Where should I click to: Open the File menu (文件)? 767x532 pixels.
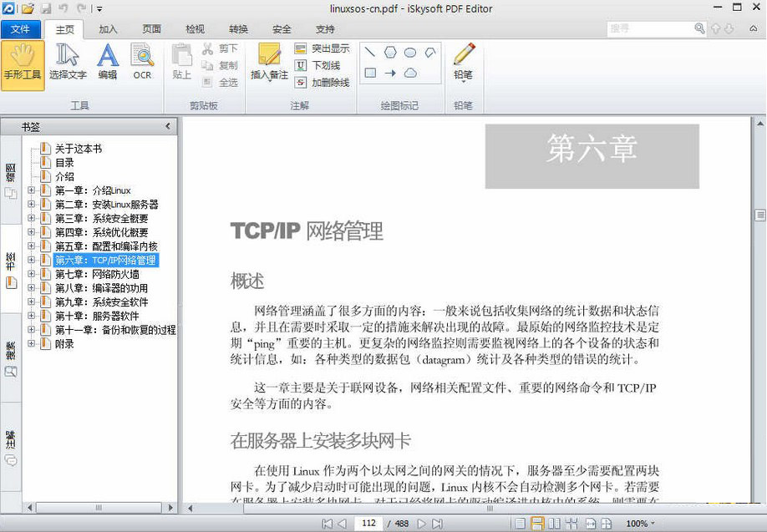pyautogui.click(x=20, y=29)
